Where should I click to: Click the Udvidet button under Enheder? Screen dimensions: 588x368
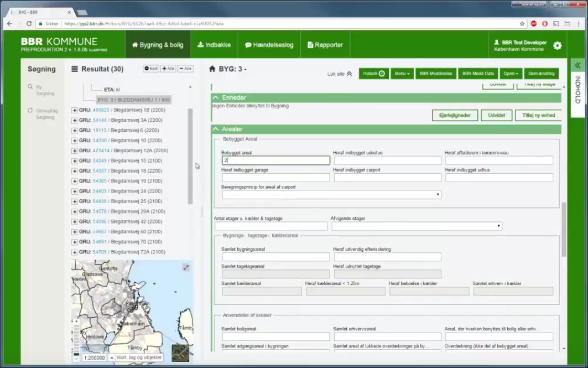coord(496,115)
